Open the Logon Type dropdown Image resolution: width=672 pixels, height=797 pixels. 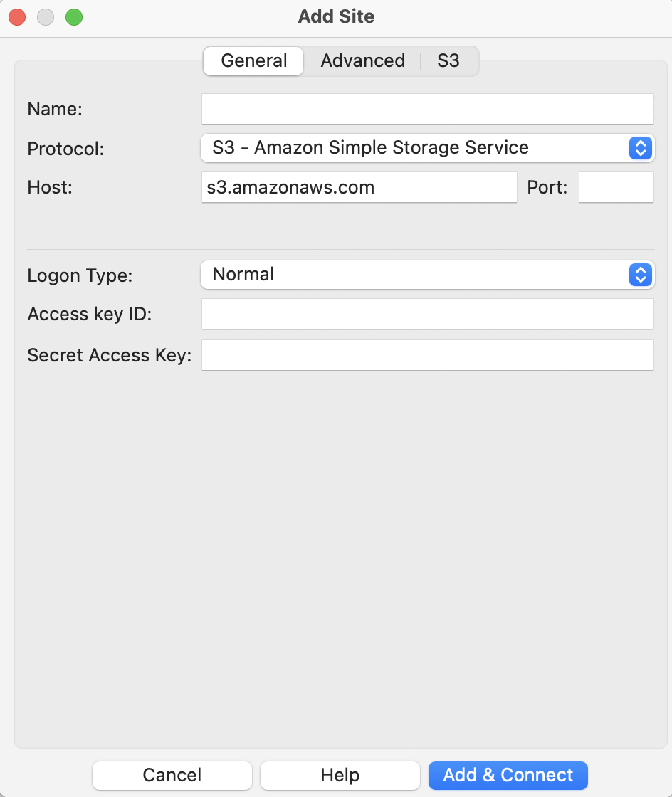[428, 275]
